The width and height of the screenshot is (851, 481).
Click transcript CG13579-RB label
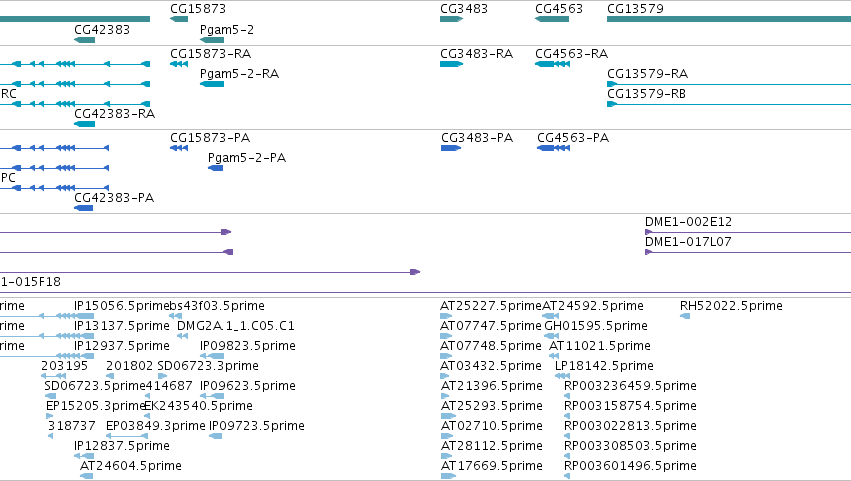646,94
